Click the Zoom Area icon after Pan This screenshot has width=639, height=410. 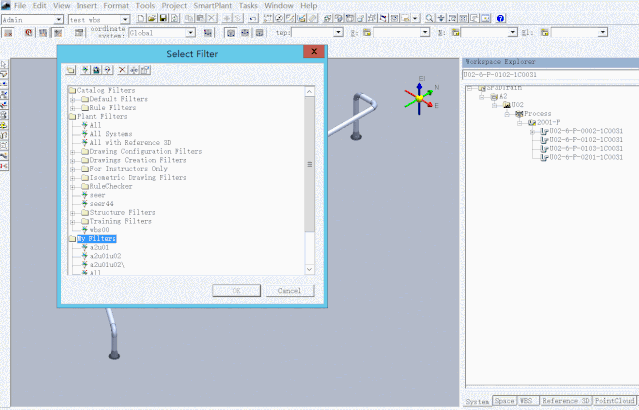coord(452,18)
